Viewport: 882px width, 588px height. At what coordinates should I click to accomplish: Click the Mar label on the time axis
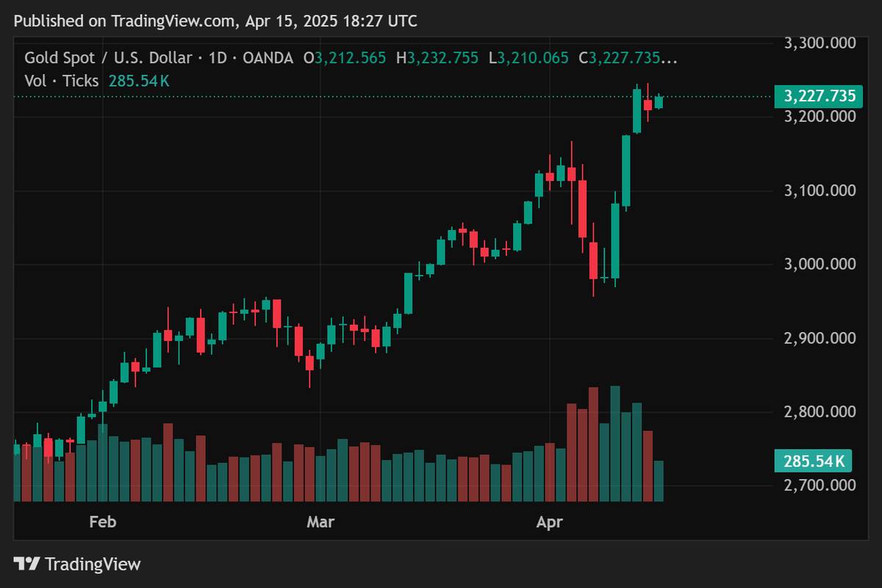point(320,522)
